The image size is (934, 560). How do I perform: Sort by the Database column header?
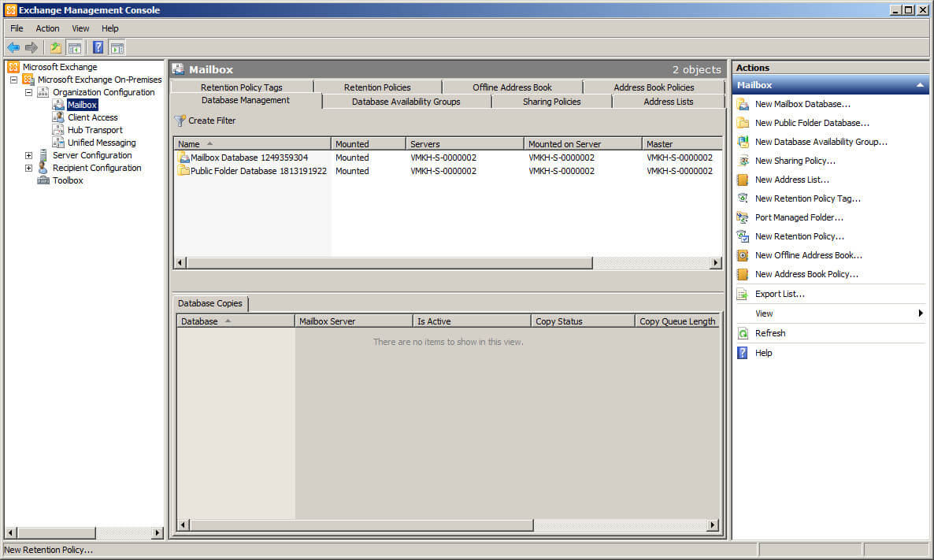tap(235, 321)
